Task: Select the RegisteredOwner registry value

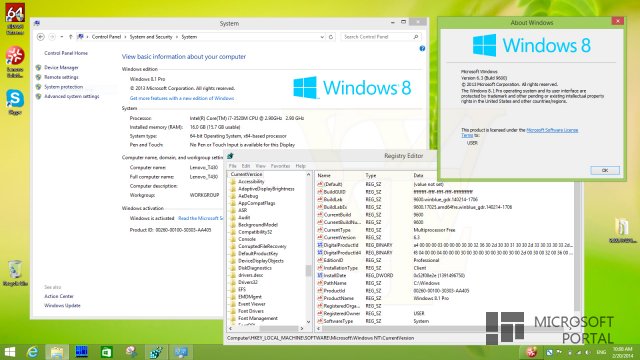Action: click(x=342, y=313)
